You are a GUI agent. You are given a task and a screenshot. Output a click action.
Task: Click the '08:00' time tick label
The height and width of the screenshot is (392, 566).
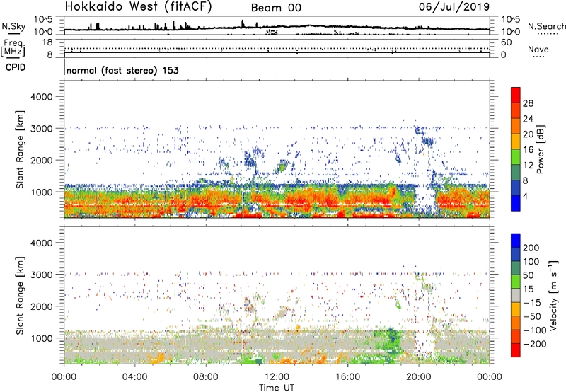[206, 377]
